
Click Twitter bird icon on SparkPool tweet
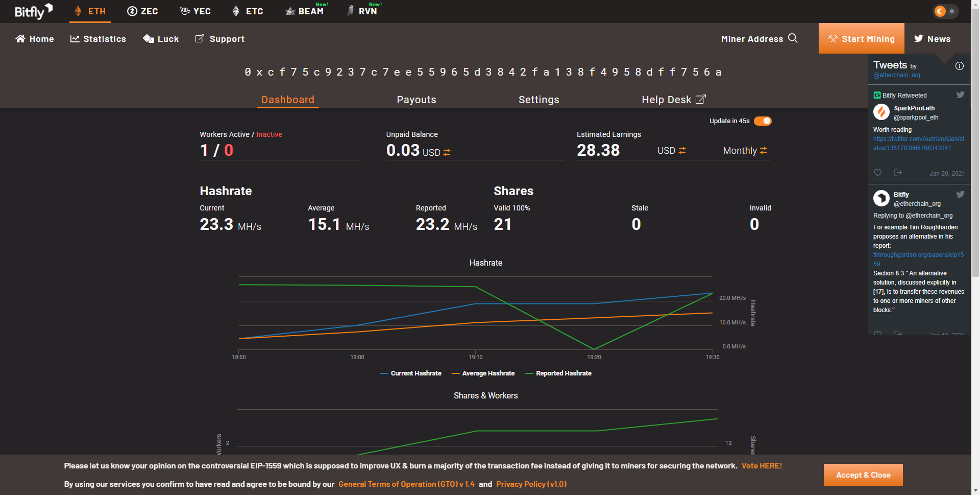tap(960, 95)
